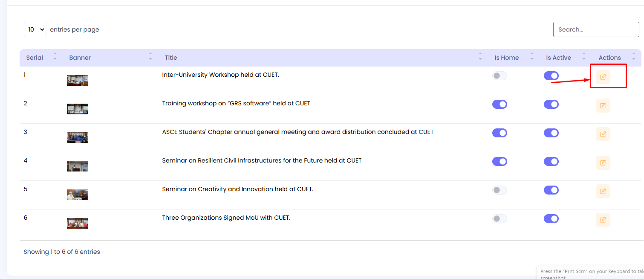Turn on Is Home for Three Organizations MoU
This screenshot has width=644, height=279.
(500, 219)
